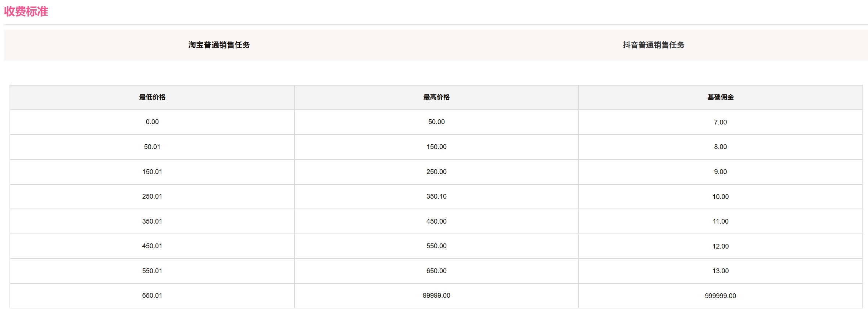Select the 0.00 minimum price cell
This screenshot has height=322, width=868.
152,122
